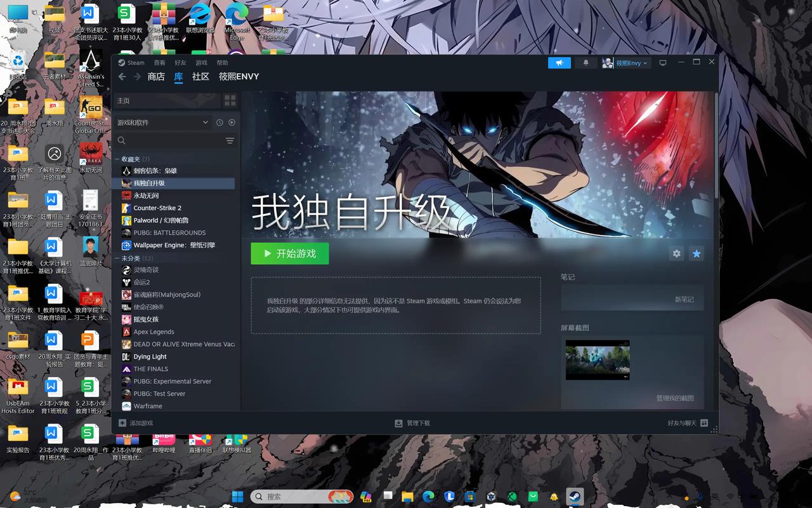Toggle favorite star for 我独自升级
The height and width of the screenshot is (508, 812).
point(697,253)
